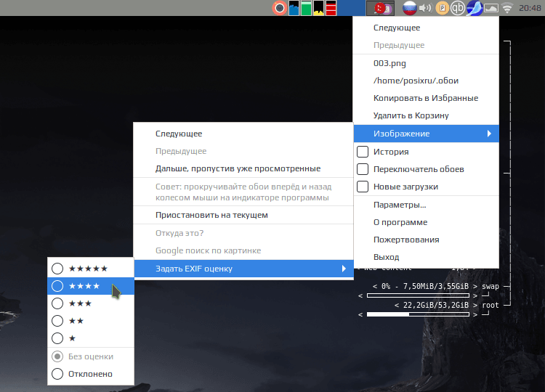The width and height of the screenshot is (545, 392).
Task: Open the orange clipboard manager tray icon
Action: [442, 8]
